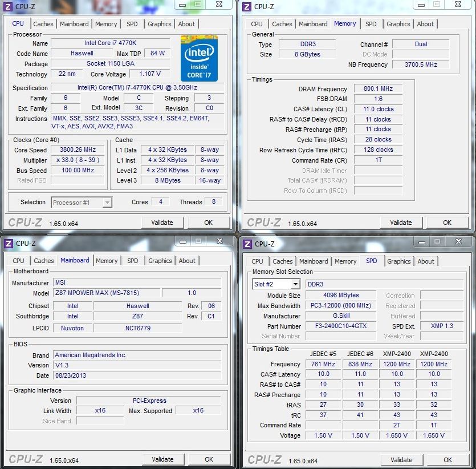476x469 pixels.
Task: Click the Multiplier value 'x 38.0 ( 8 - 39 )'
Action: (78, 160)
